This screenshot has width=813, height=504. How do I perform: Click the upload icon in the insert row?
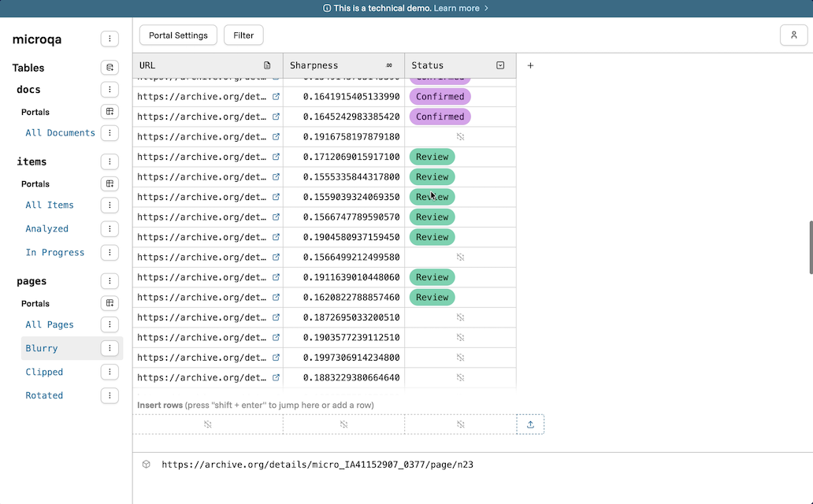pos(530,424)
